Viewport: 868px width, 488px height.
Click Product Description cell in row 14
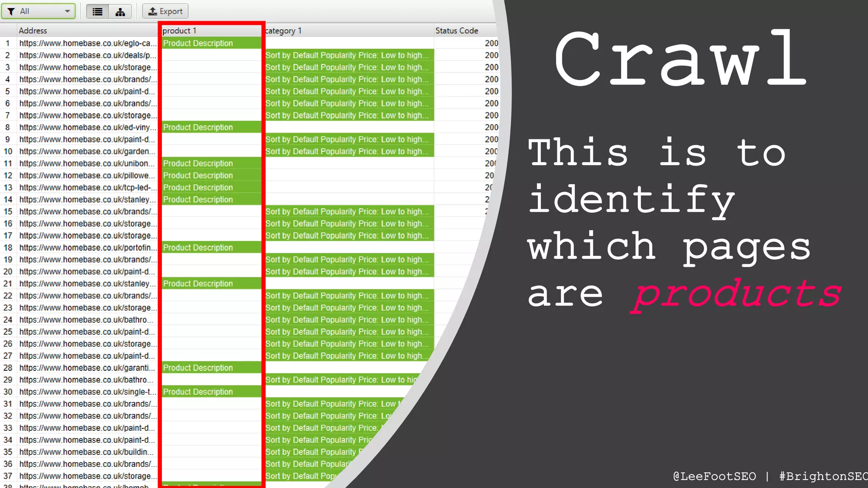(x=211, y=200)
